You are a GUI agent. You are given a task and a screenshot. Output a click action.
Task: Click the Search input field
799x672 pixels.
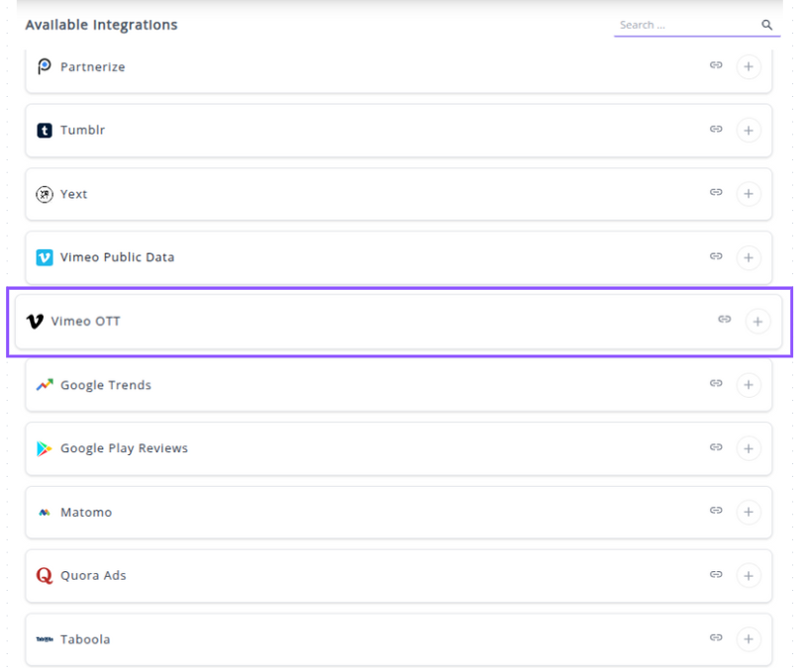[685, 25]
